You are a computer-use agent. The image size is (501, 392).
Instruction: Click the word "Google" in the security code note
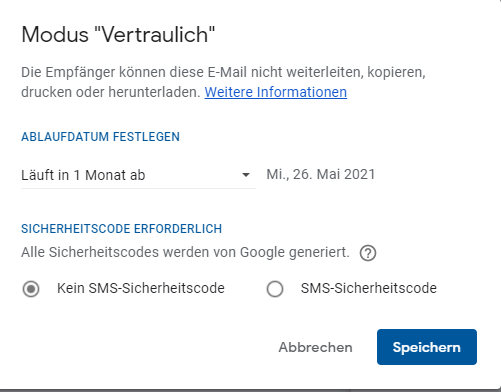[x=262, y=253]
